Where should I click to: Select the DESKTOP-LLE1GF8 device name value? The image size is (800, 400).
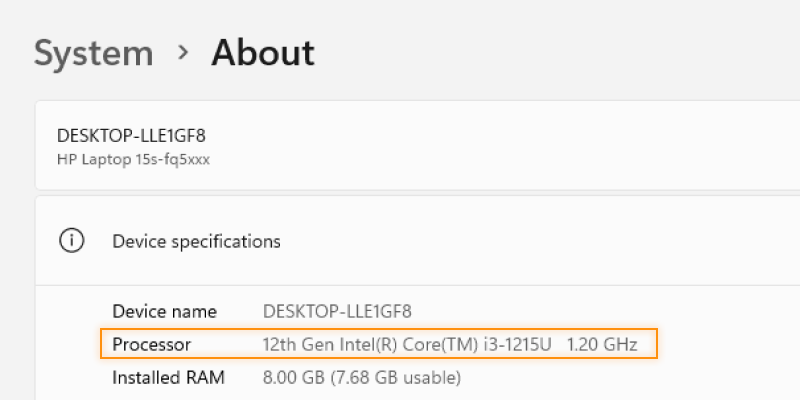[337, 311]
